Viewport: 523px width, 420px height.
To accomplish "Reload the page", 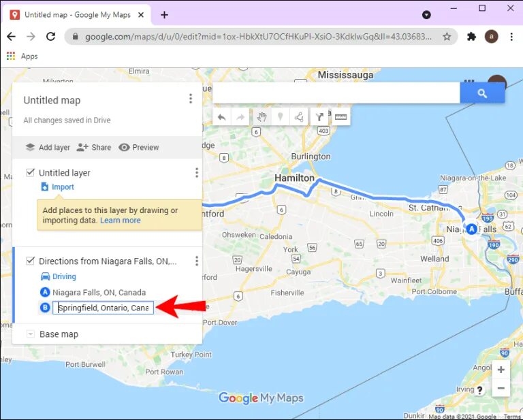I will click(50, 36).
